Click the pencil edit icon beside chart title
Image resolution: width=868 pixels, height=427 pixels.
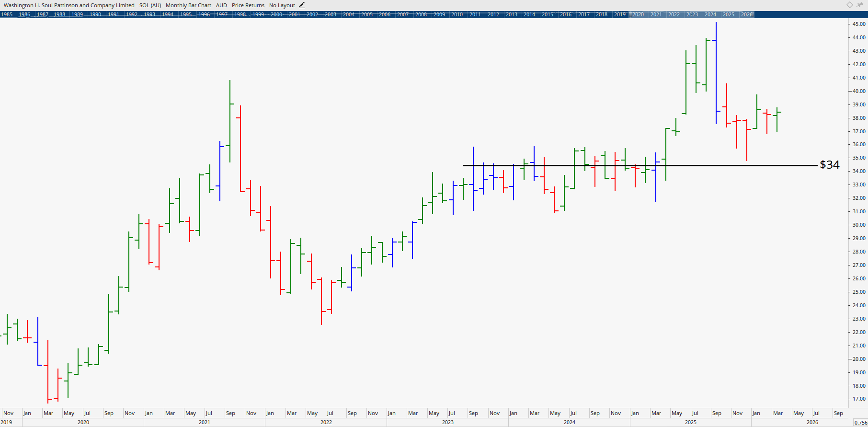(x=302, y=5)
